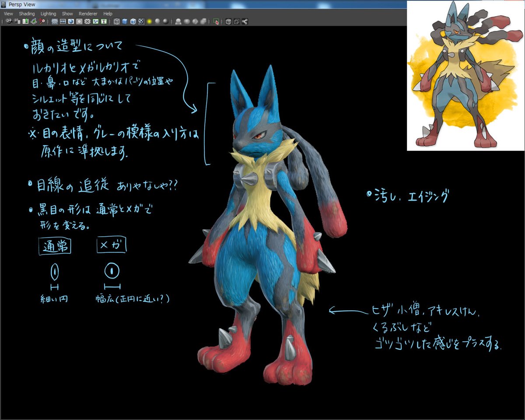Click the grey oval motion blur icon
Screen dimensions: 525x420
pyautogui.click(x=186, y=21)
